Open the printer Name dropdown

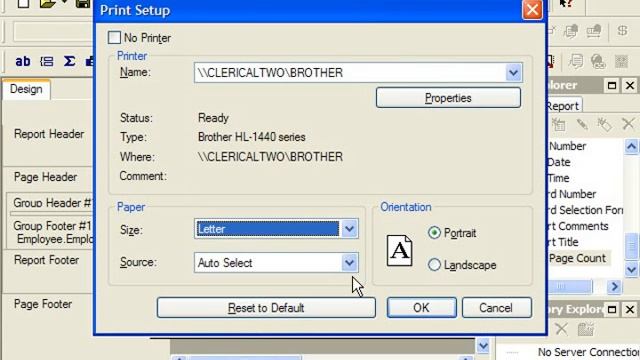(513, 73)
